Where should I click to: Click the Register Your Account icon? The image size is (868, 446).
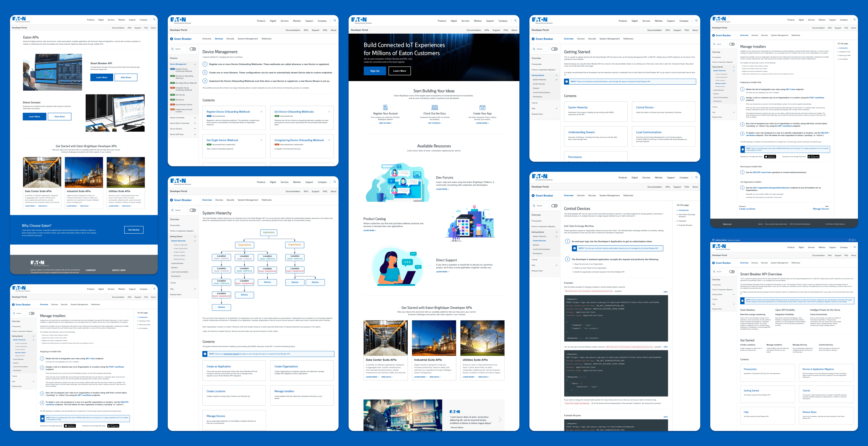385,107
